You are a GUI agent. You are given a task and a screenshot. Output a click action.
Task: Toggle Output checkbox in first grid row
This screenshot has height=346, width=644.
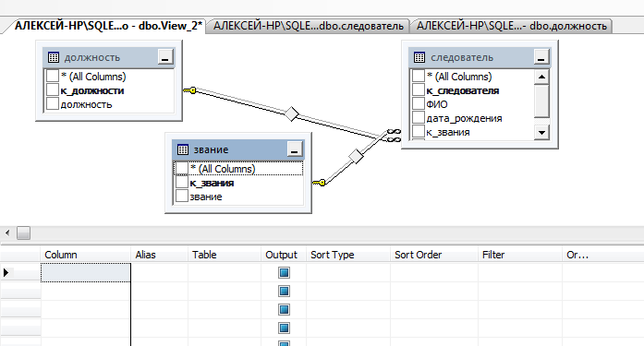tap(284, 272)
